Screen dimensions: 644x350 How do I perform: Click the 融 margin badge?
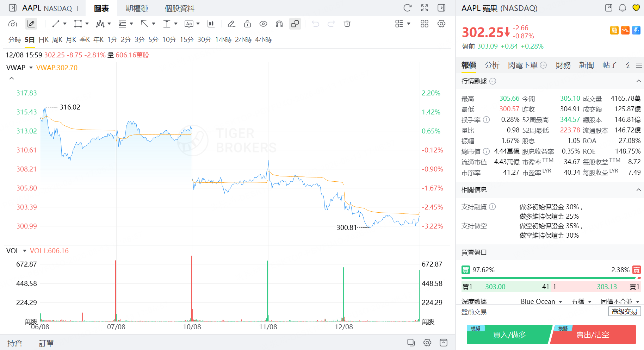(614, 30)
